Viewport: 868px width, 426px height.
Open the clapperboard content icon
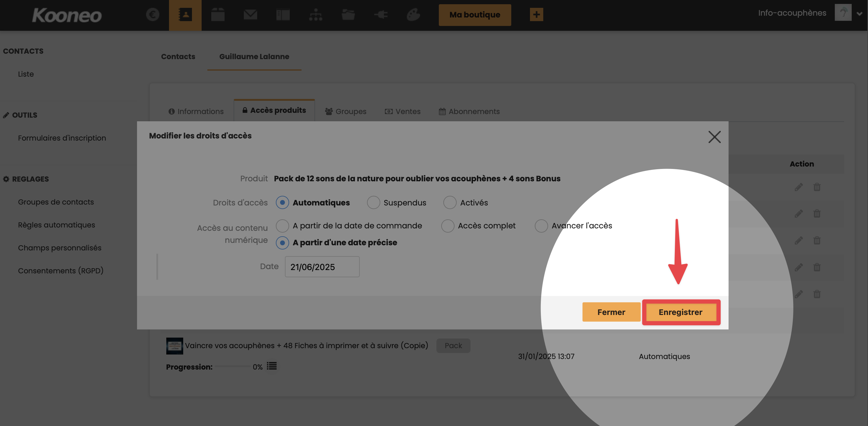point(218,15)
